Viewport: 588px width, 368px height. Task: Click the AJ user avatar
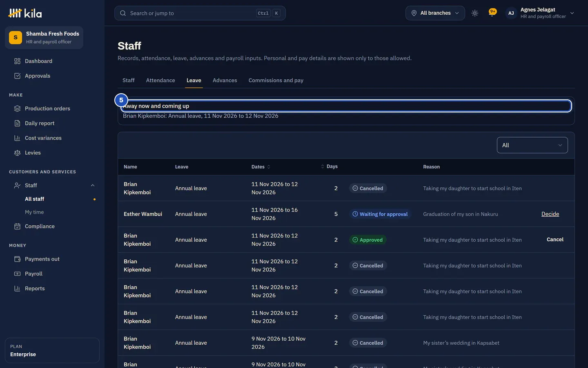click(511, 13)
